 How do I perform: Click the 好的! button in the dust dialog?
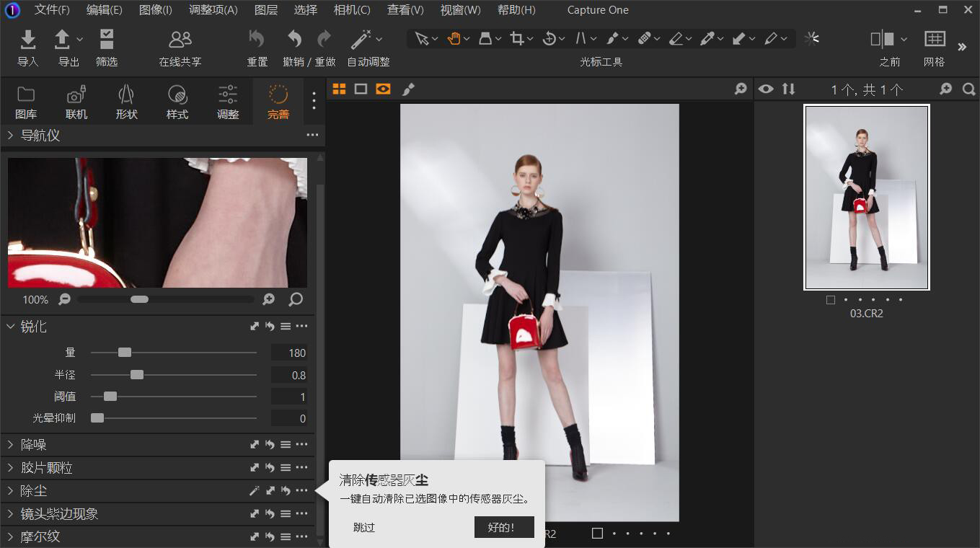pos(503,527)
